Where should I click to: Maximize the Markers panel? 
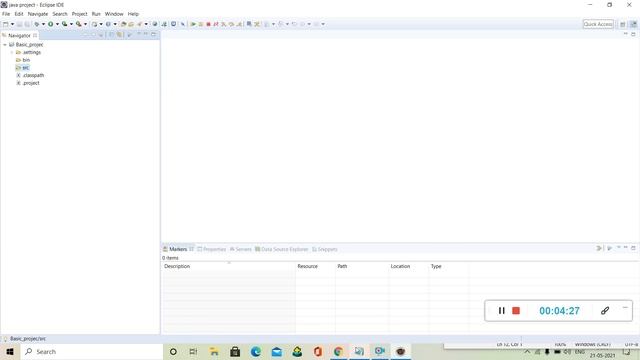(x=633, y=248)
